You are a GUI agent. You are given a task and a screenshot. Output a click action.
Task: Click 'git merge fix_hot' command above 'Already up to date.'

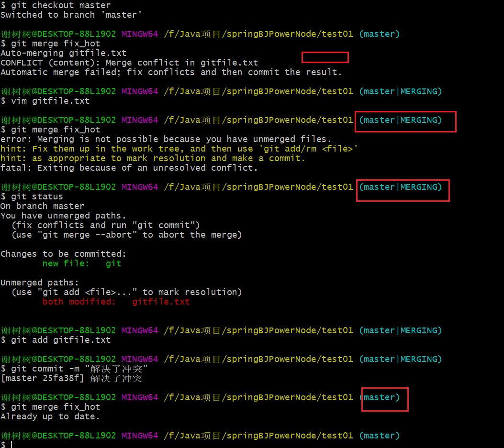point(50,407)
